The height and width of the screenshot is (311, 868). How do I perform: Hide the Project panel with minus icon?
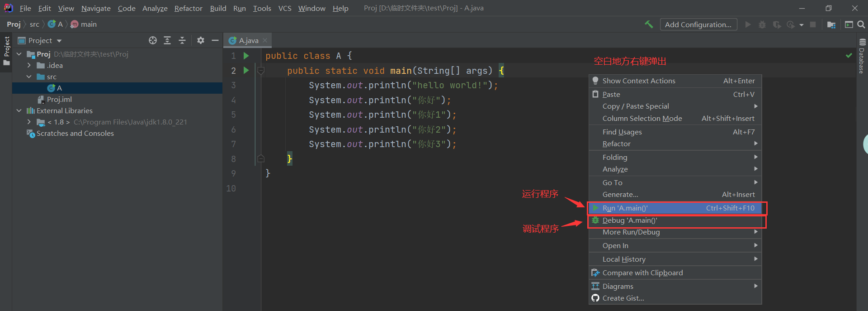(x=215, y=40)
